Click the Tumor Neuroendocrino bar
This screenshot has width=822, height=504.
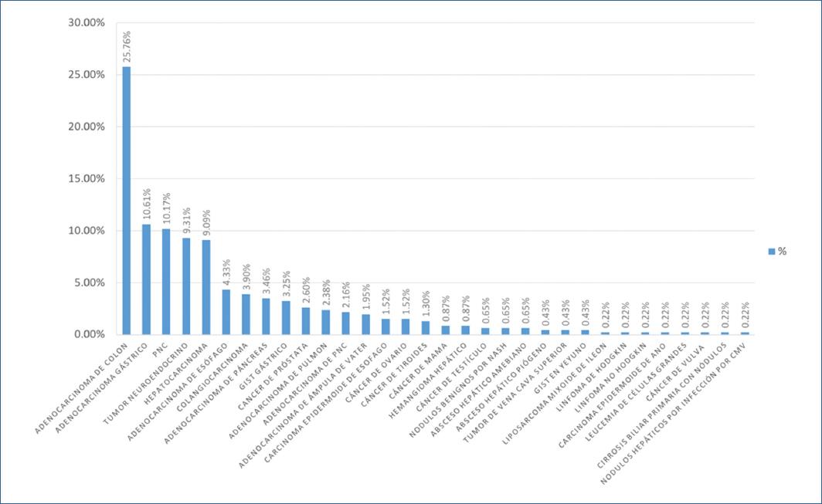coord(186,286)
